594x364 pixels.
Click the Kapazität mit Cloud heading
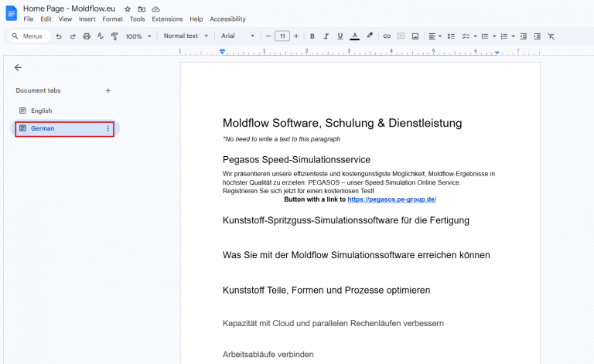333,324
